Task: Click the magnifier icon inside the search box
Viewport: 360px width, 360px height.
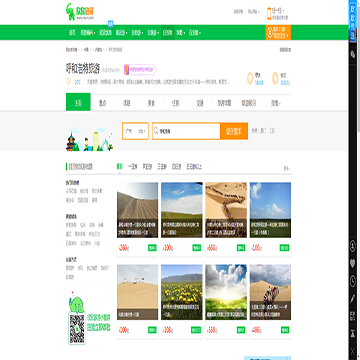Action: click(156, 131)
